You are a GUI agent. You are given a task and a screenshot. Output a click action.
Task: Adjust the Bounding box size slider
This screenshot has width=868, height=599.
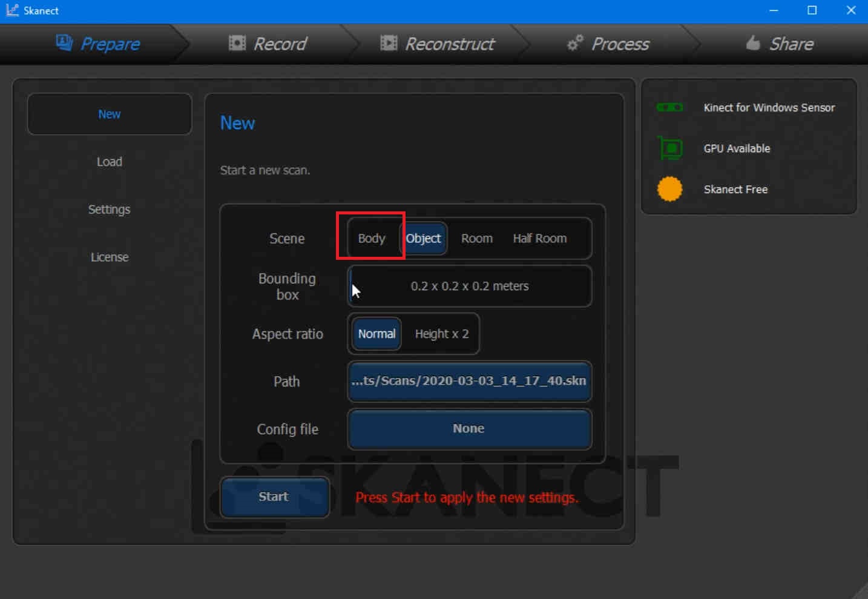(x=470, y=286)
